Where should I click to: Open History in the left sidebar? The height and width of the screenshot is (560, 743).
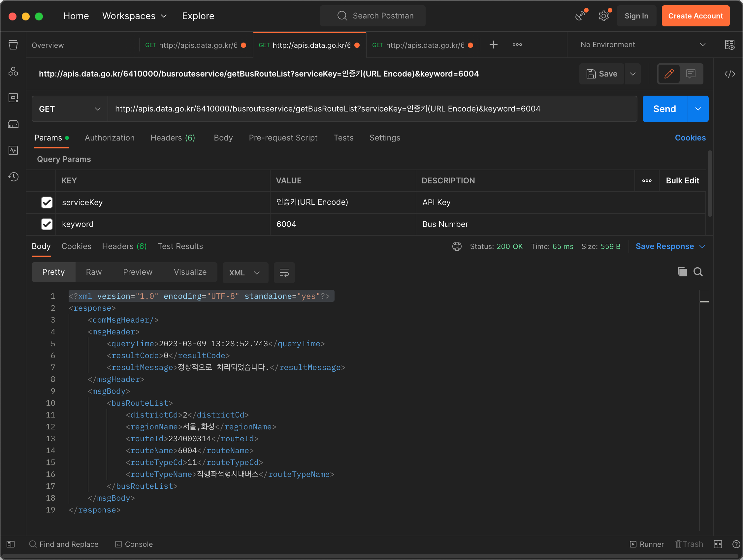click(13, 176)
